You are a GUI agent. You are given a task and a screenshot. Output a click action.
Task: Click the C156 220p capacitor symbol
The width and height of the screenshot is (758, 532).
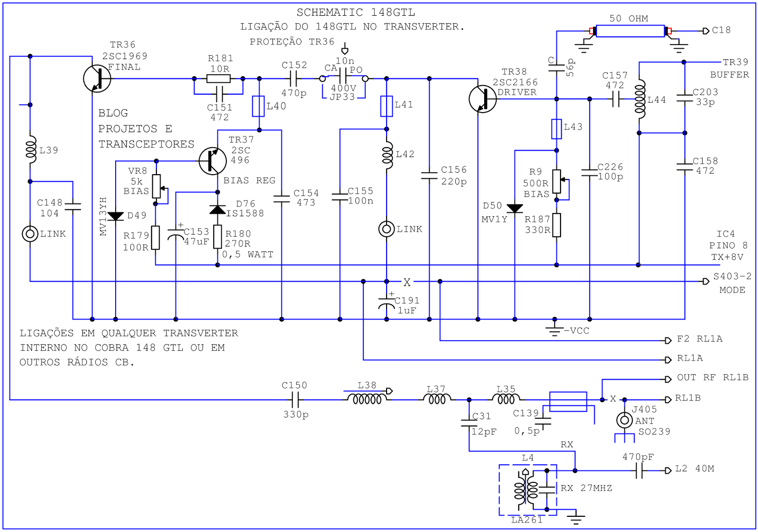[x=429, y=176]
